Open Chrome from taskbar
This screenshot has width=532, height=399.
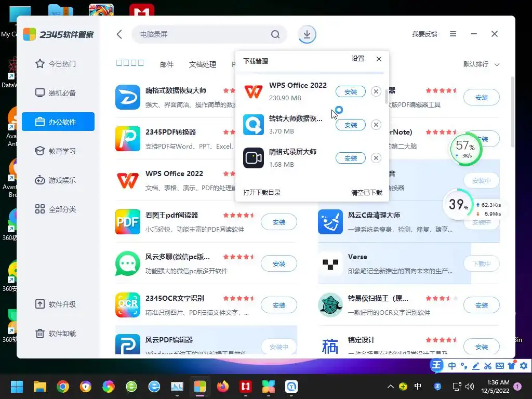[63, 387]
